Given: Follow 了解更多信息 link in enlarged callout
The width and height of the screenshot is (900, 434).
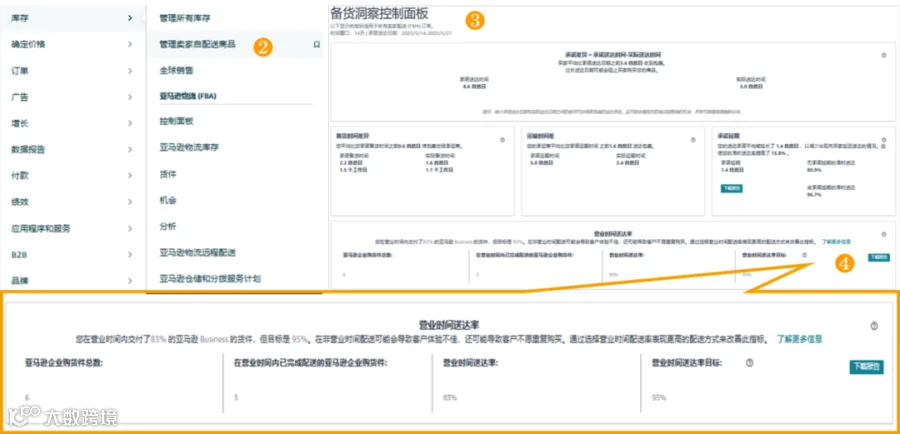Looking at the screenshot, I should pos(800,339).
